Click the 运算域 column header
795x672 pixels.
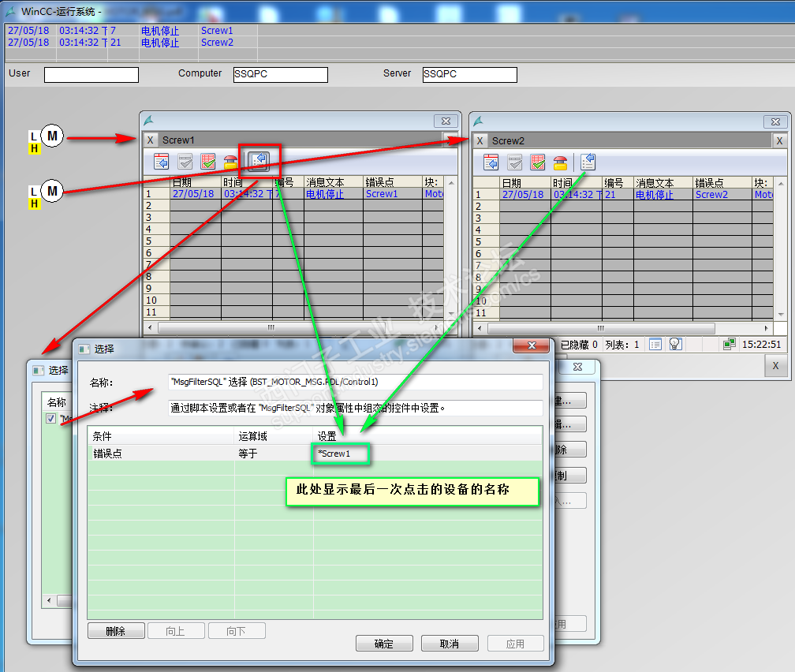click(x=274, y=436)
